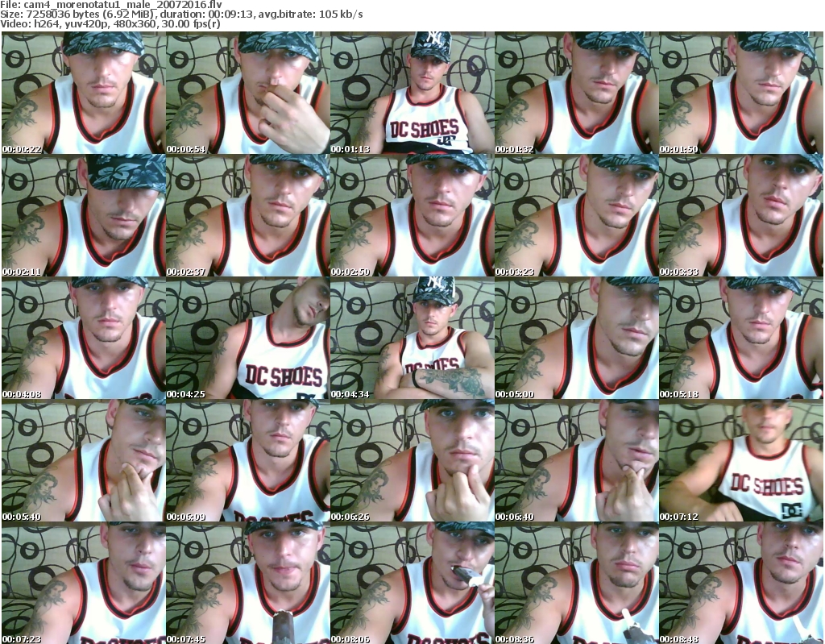Click the 00:05:40 preview frame
This screenshot has height=644, width=825.
click(x=84, y=461)
